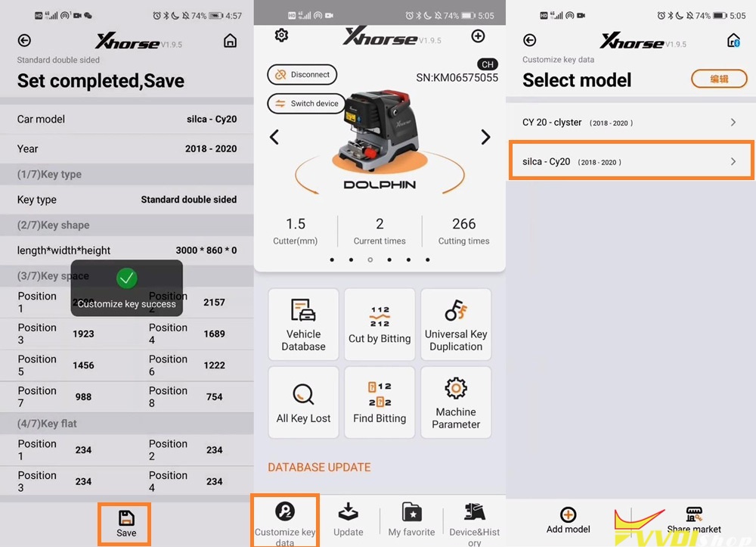Tap Current times 2 stat

(380, 231)
